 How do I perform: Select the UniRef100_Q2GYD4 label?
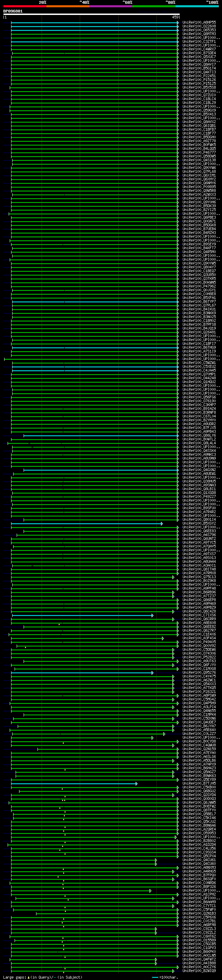[199, 795]
